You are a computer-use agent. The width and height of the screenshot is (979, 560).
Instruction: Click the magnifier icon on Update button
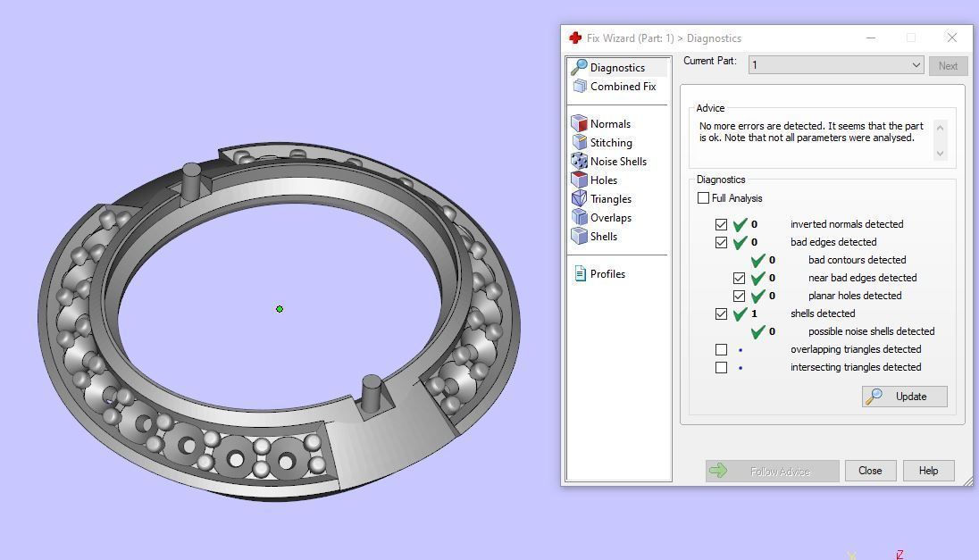874,397
